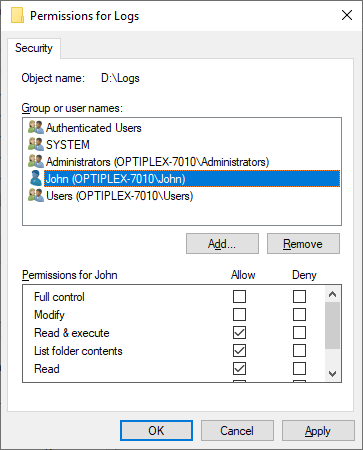Switch to the Security tab
The width and height of the screenshot is (363, 450).
34,48
